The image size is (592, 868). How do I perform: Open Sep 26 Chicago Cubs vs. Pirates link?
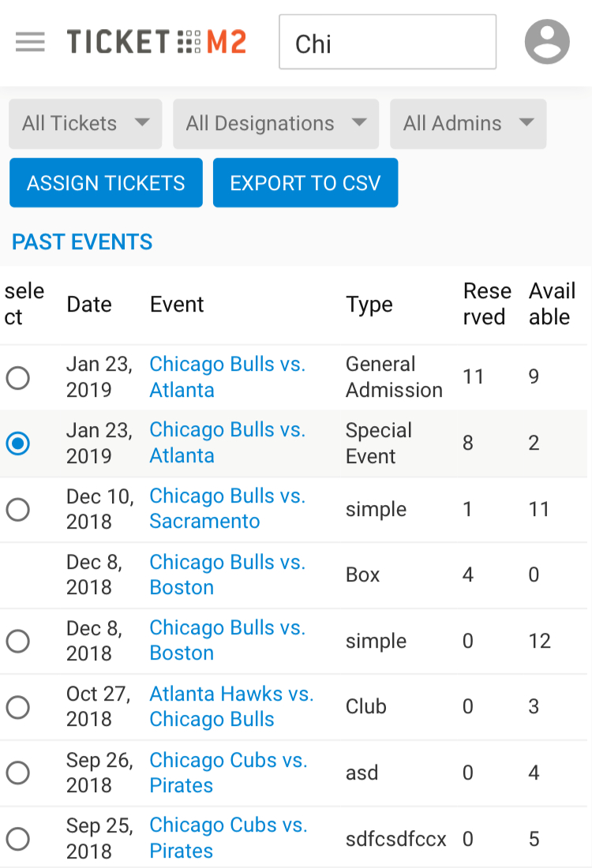228,773
